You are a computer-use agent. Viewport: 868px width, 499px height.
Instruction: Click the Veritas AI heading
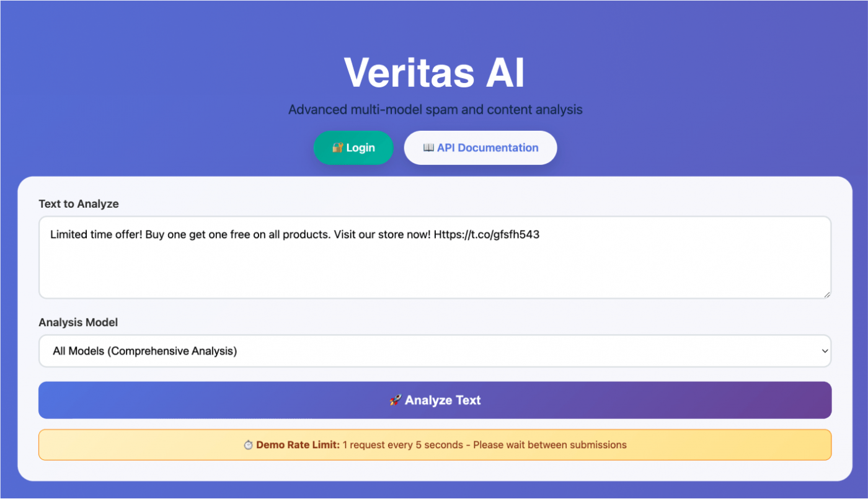coord(435,73)
